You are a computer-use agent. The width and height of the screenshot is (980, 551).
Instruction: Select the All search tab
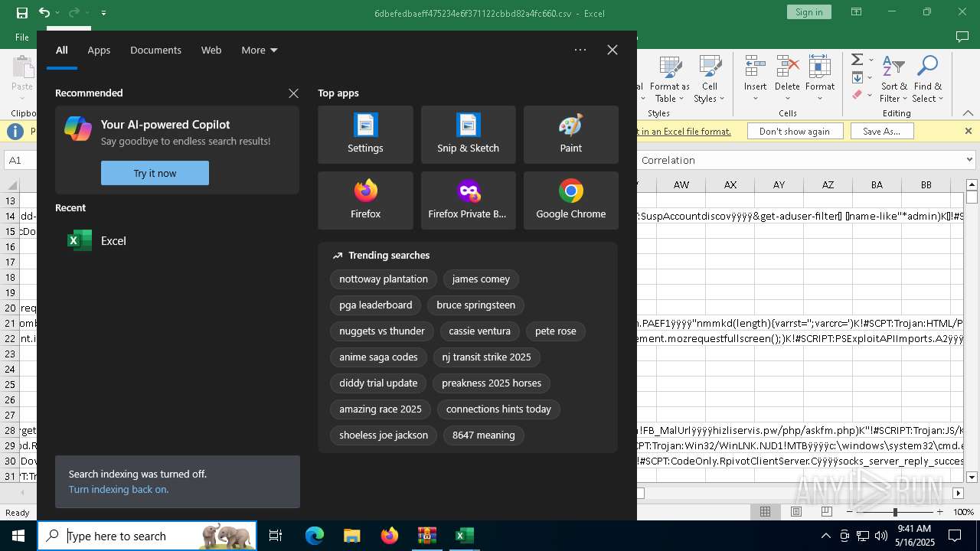click(62, 50)
